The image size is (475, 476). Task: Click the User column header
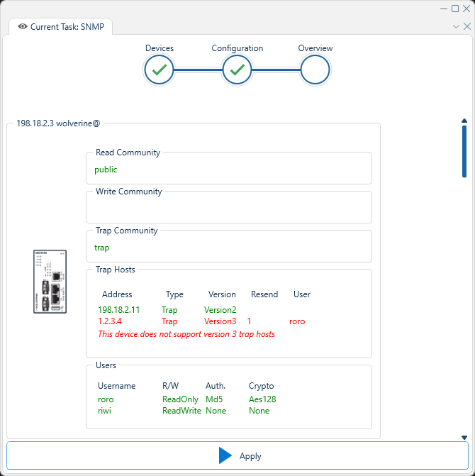tap(302, 294)
